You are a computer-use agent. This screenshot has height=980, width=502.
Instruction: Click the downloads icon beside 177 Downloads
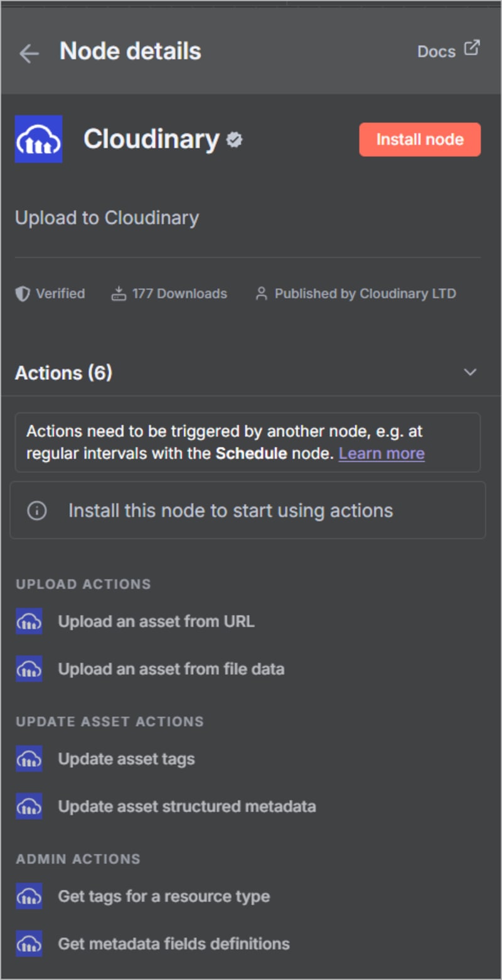coord(120,293)
